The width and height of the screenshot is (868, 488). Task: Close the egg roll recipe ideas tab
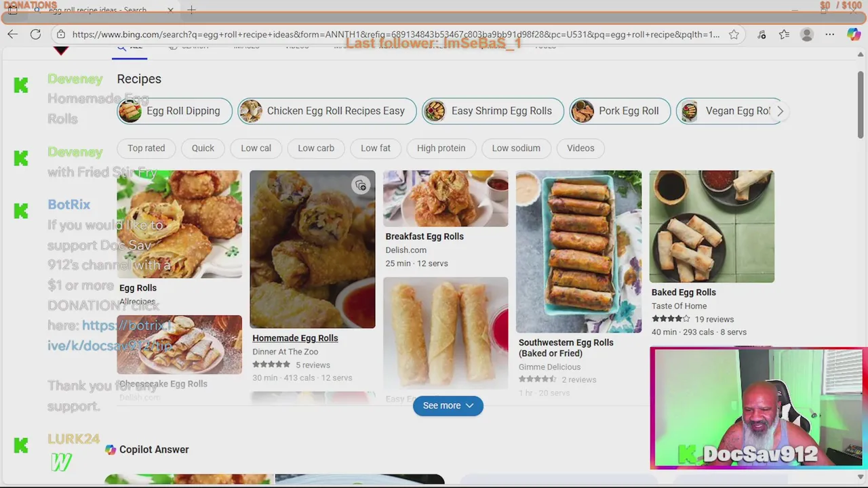point(170,10)
